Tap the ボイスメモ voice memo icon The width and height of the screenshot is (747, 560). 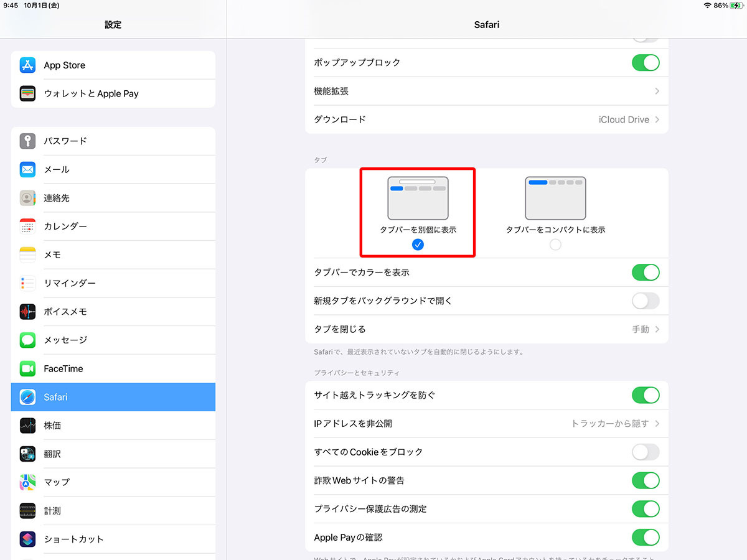27,312
